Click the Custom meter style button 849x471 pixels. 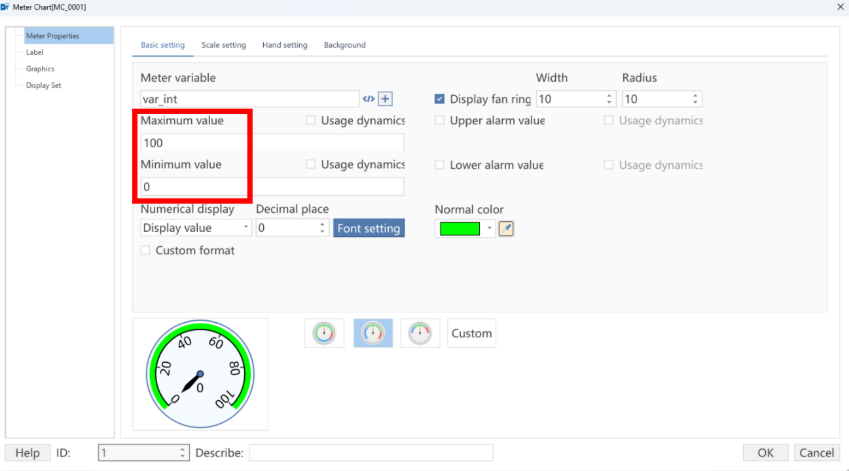point(472,333)
